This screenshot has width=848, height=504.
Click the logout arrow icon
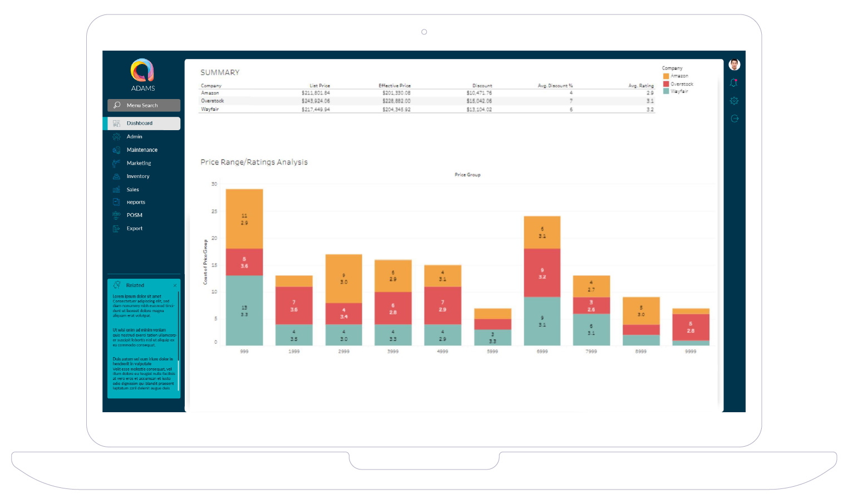pos(734,118)
